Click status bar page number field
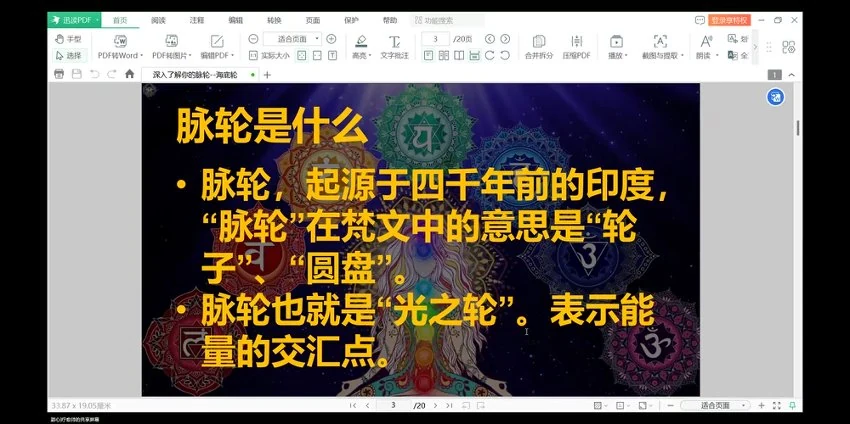The width and height of the screenshot is (850, 424). (x=394, y=406)
